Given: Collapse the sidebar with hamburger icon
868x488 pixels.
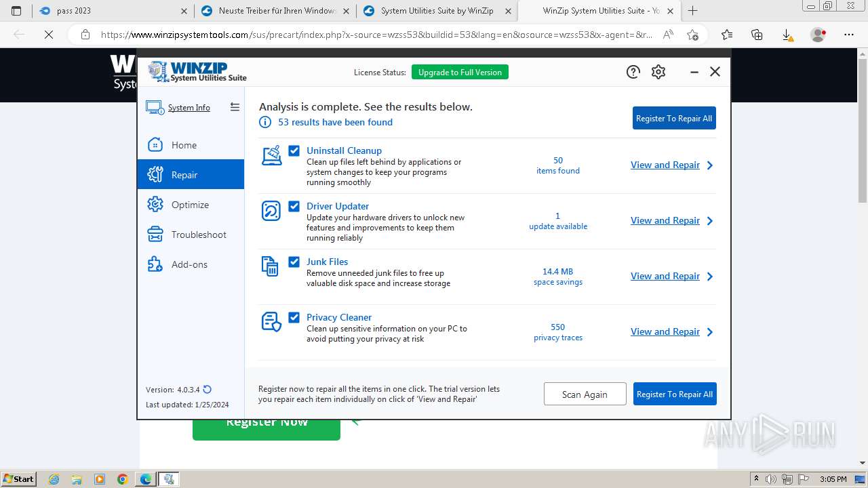Looking at the screenshot, I should 235,107.
